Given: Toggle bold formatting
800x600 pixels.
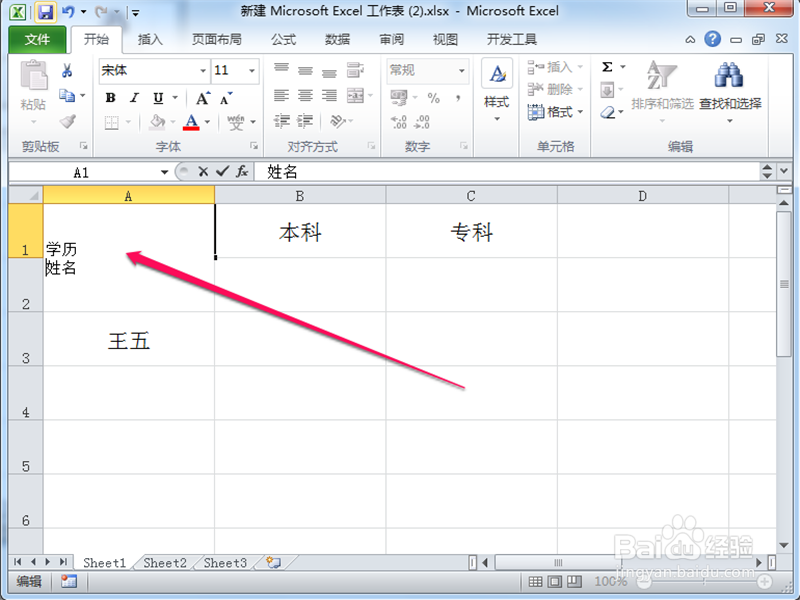Looking at the screenshot, I should coord(110,98).
